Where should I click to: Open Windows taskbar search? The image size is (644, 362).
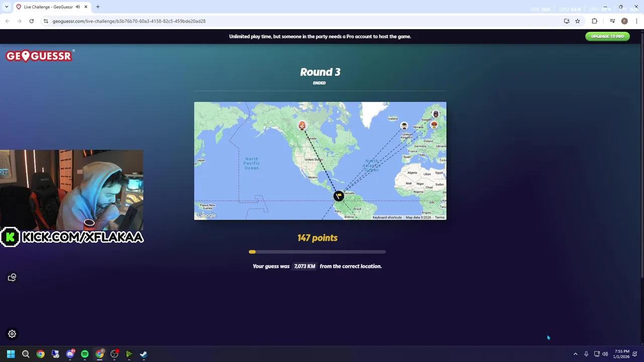[26, 354]
